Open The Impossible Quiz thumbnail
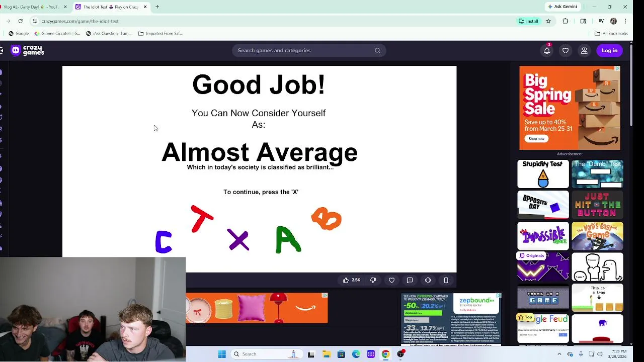The width and height of the screenshot is (644, 362). coord(543,236)
